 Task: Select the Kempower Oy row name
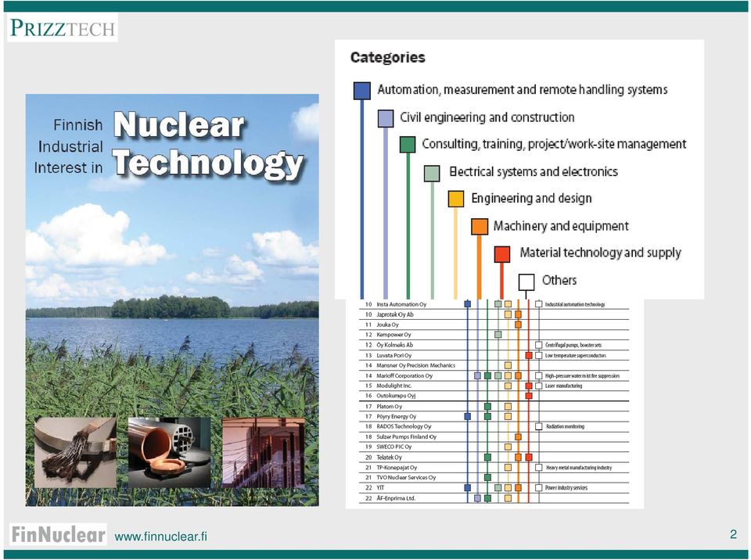click(x=393, y=335)
